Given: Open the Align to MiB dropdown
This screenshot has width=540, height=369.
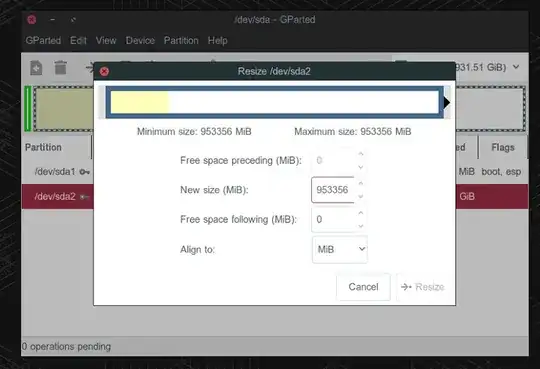Looking at the screenshot, I should (340, 249).
